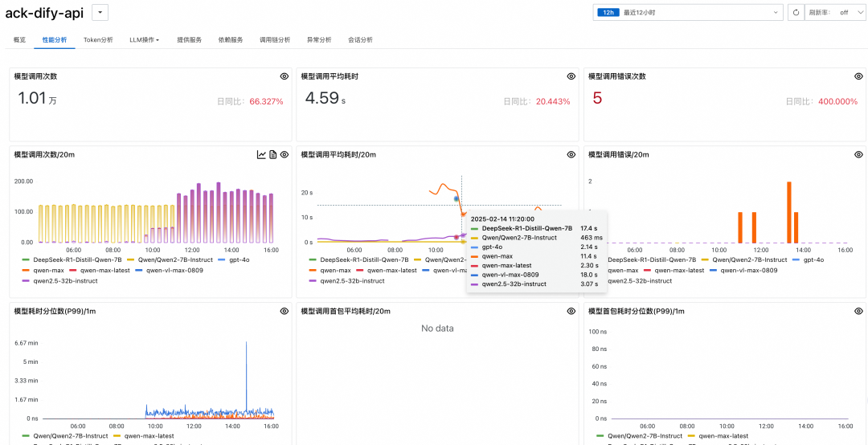Click the tallest orange bar in 模型调用错误 chart
The width and height of the screenshot is (868, 445).
pos(788,212)
